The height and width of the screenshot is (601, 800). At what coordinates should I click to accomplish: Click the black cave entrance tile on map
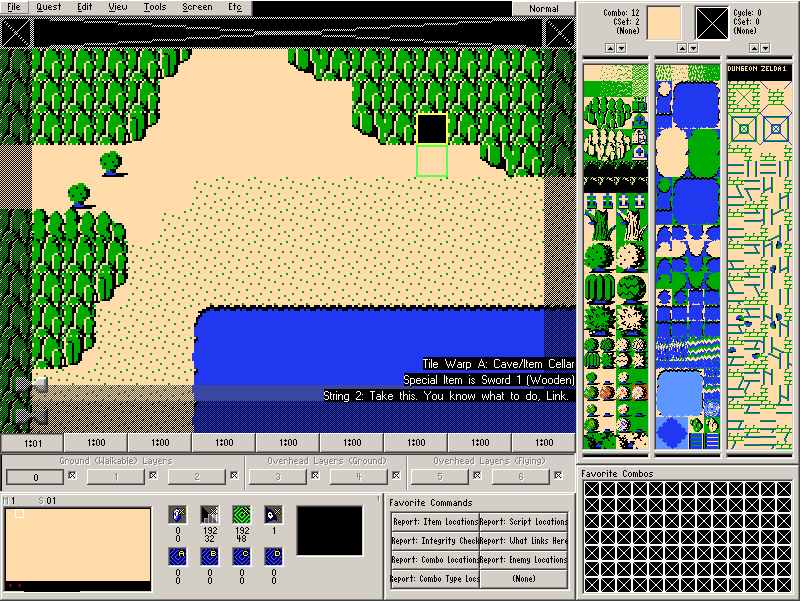pos(432,129)
